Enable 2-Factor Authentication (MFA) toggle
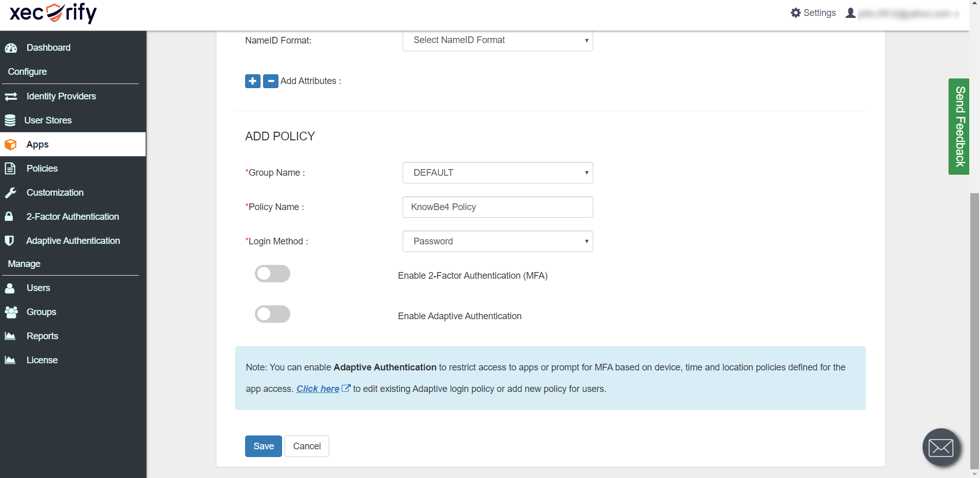The width and height of the screenshot is (980, 478). pos(272,274)
